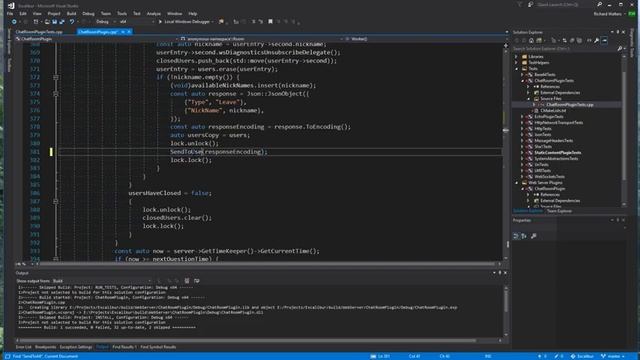Click the Search Solution Explorer field
Image resolution: width=640 pixels, height=360 pixels.
coord(564,49)
